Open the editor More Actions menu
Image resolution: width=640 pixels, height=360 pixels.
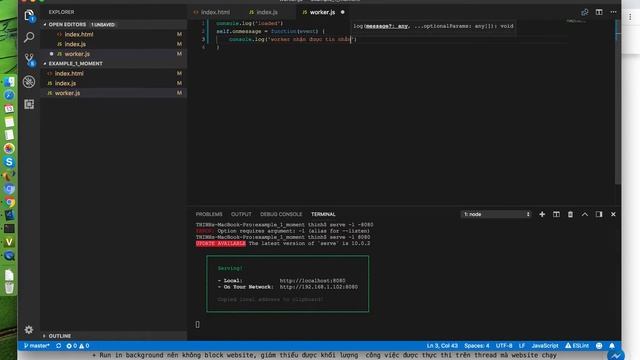613,12
